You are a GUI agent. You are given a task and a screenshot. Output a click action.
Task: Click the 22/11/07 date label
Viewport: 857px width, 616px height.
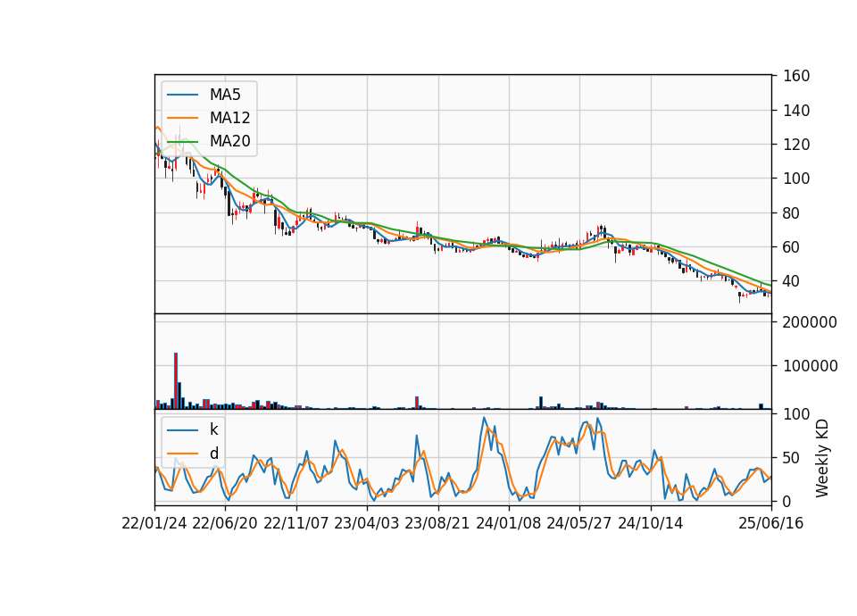296,523
